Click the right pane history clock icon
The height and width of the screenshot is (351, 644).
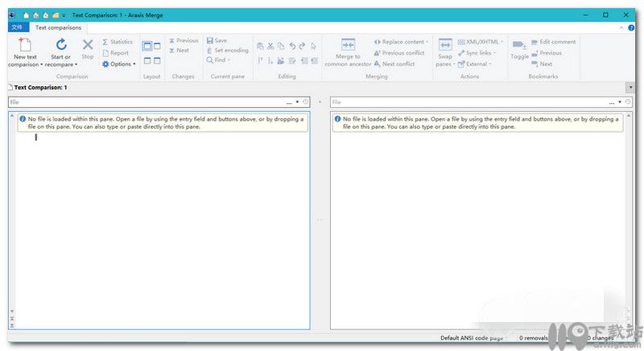628,101
